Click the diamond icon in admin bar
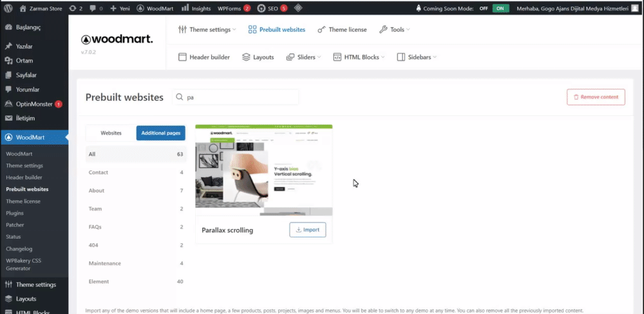Image resolution: width=644 pixels, height=314 pixels. (x=299, y=8)
